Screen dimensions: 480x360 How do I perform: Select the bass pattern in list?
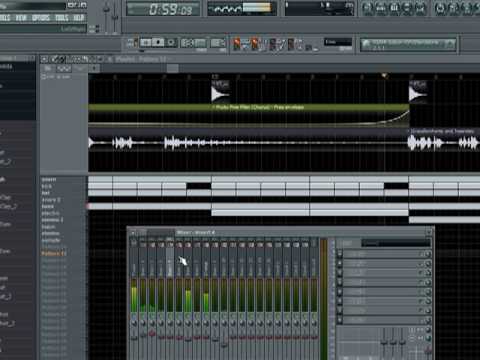47,207
